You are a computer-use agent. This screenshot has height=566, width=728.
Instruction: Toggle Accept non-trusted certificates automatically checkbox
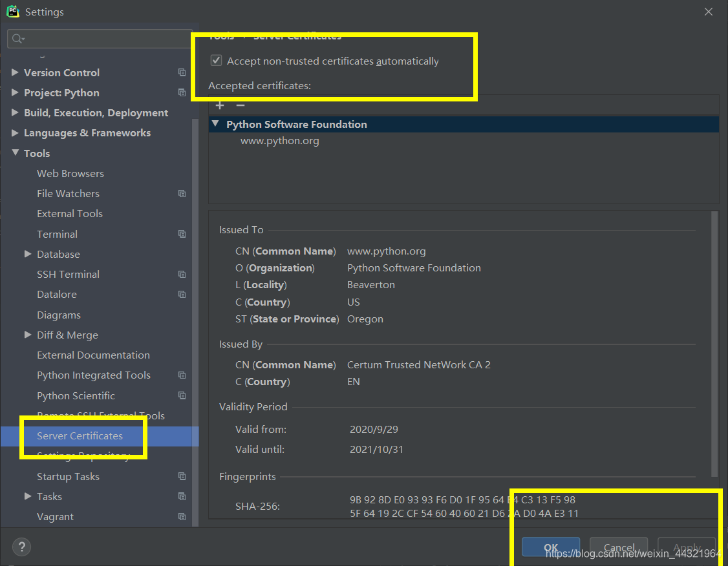[x=216, y=60]
